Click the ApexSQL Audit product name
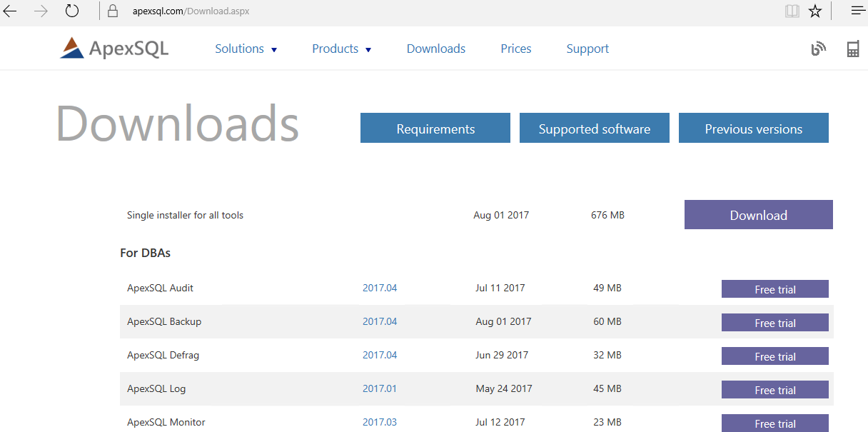868x432 pixels. pos(160,288)
